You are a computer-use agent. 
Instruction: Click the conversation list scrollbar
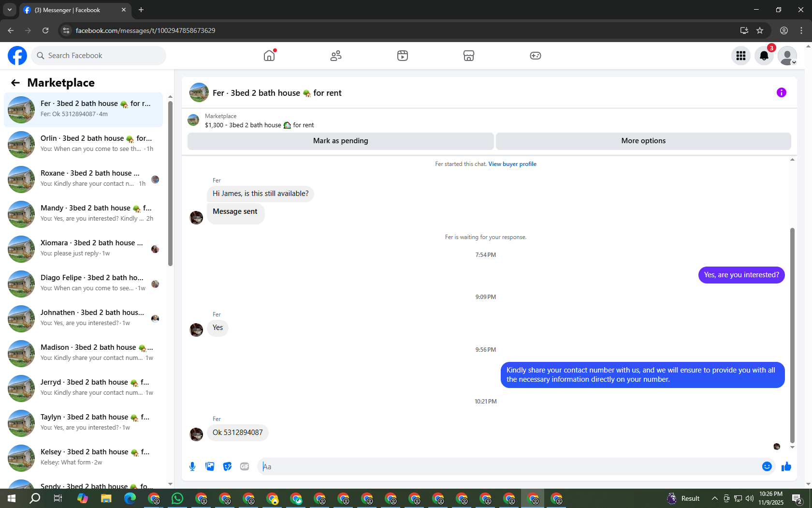tap(170, 183)
